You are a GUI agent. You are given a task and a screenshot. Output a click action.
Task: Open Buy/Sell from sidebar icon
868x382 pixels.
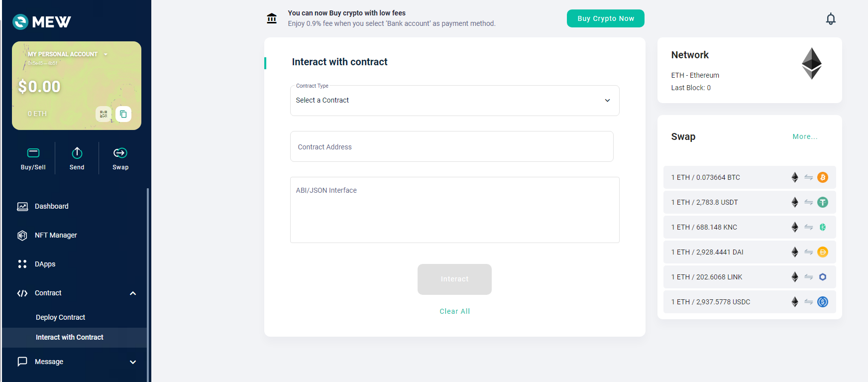point(33,158)
